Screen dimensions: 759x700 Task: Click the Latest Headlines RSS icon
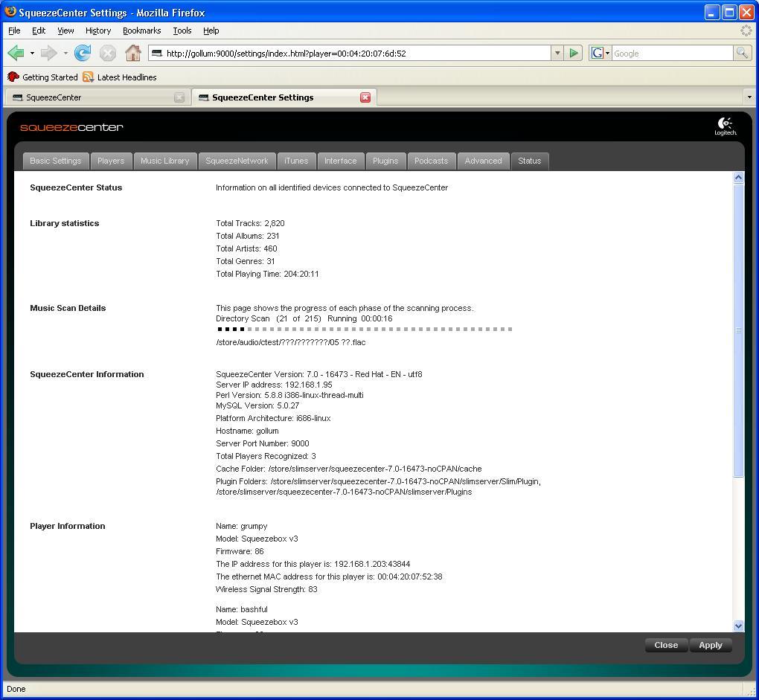[88, 77]
